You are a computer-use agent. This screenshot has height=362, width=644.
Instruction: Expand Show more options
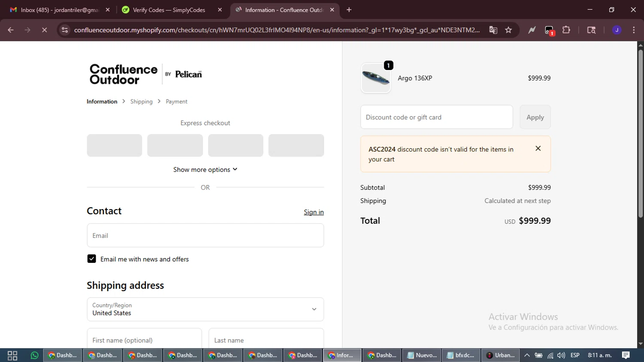[x=205, y=170]
